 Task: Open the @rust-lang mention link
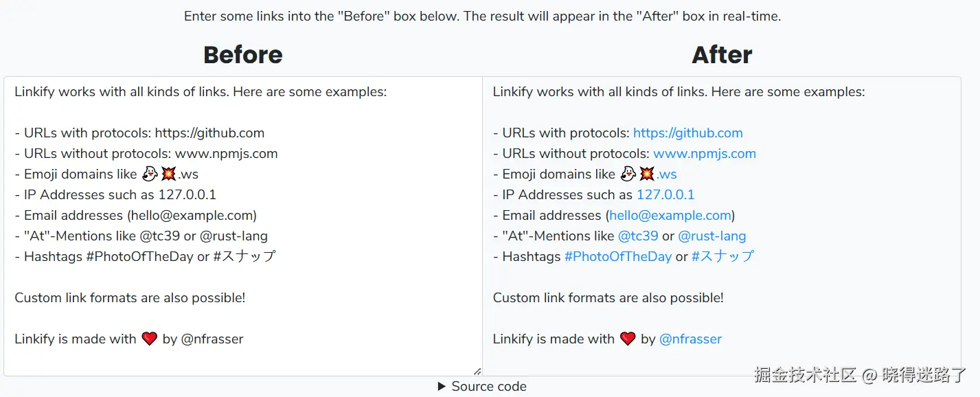(x=711, y=236)
